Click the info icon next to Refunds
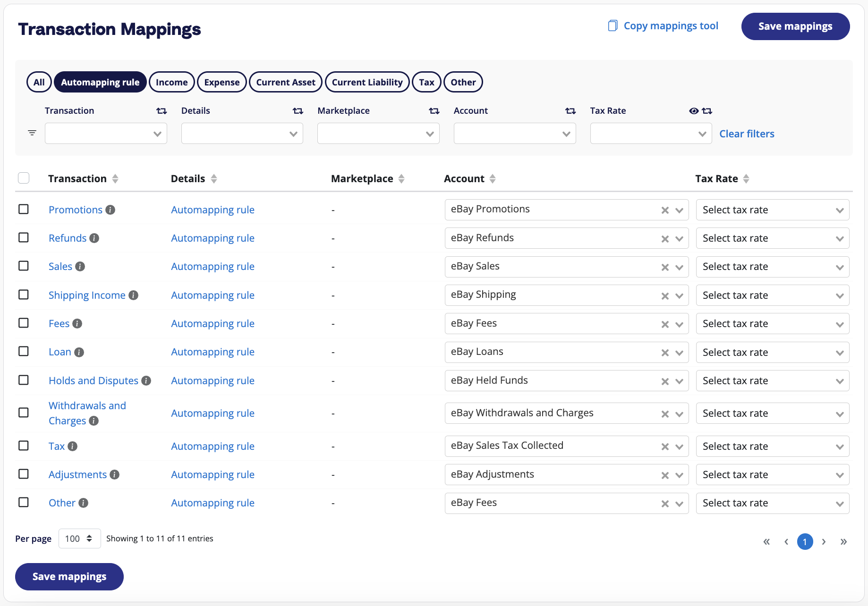868x606 pixels. (x=94, y=238)
